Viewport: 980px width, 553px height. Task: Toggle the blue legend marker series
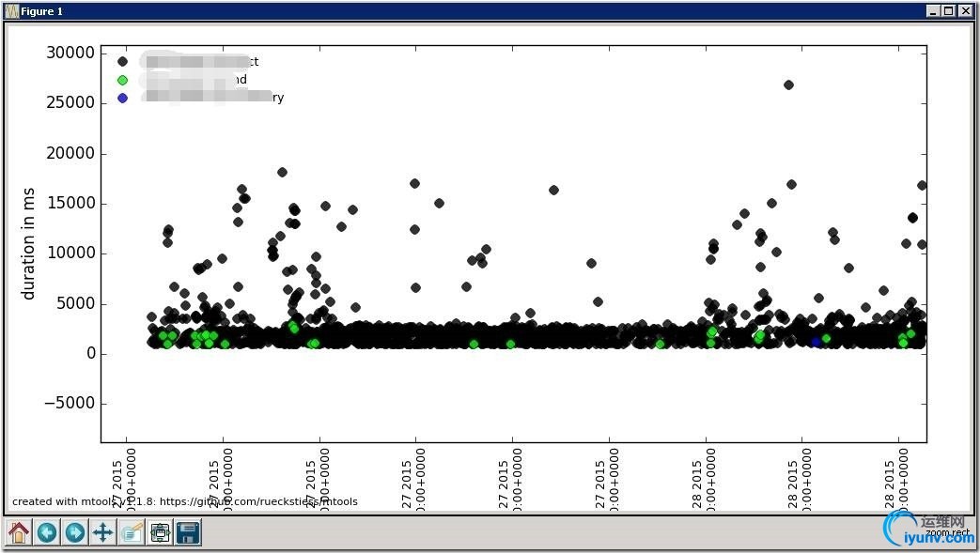click(x=122, y=98)
